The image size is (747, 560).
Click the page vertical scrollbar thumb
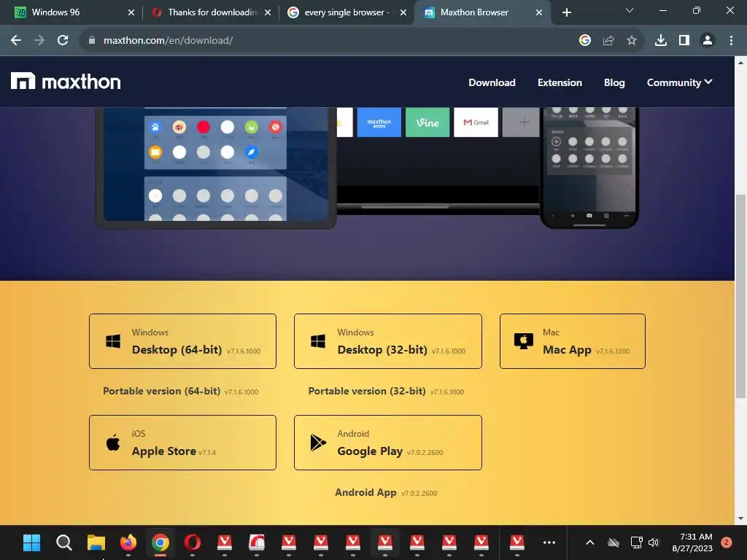click(740, 296)
